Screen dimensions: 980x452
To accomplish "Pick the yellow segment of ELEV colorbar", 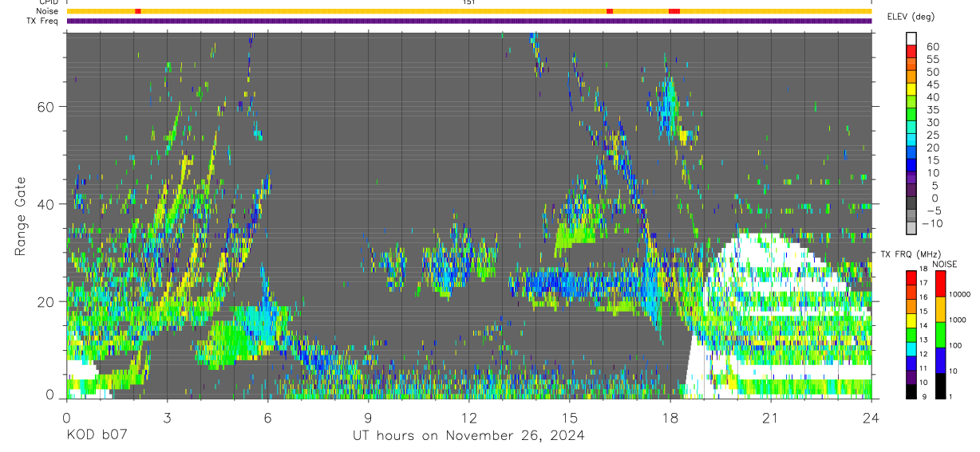I will click(x=911, y=89).
